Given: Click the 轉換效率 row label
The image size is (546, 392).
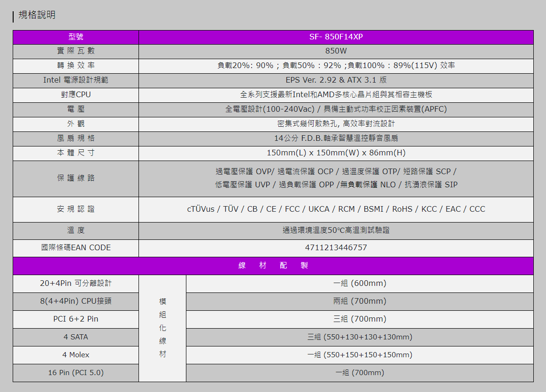Looking at the screenshot, I should 76,66.
